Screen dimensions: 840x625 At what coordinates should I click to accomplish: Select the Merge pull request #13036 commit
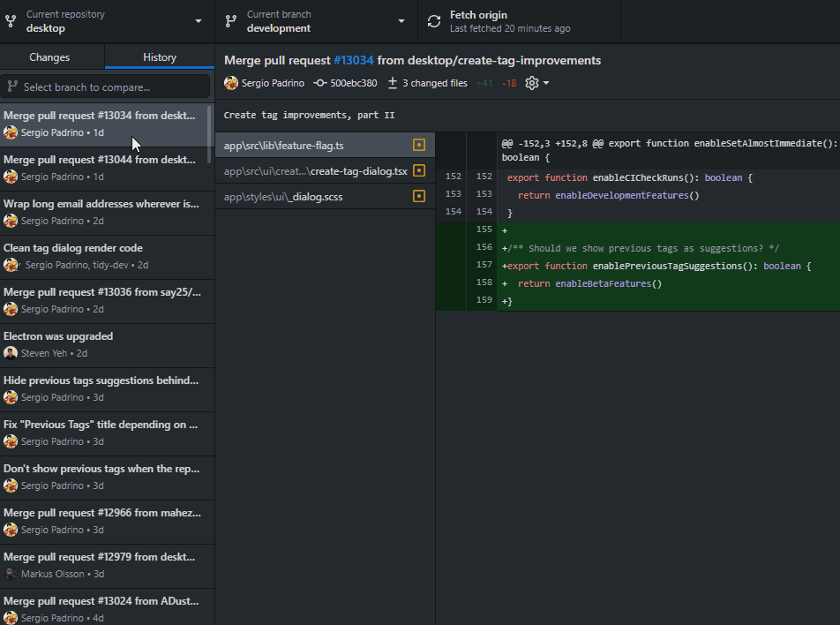pos(107,301)
